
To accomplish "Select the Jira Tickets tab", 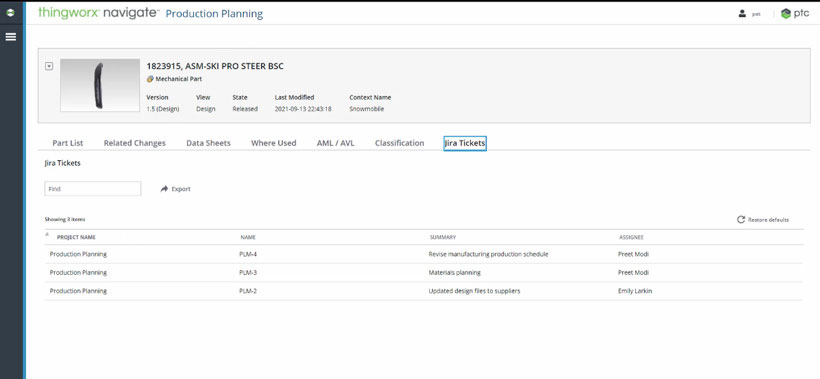I will (465, 143).
